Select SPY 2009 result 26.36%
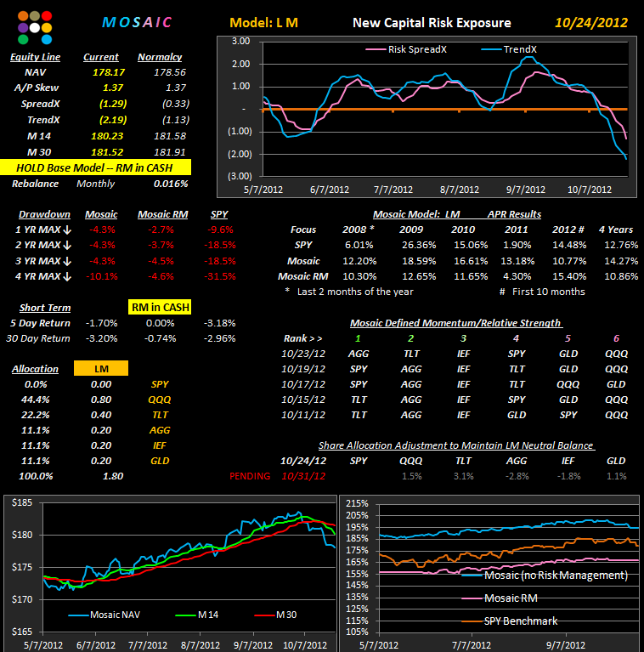644x652 pixels. 419,246
